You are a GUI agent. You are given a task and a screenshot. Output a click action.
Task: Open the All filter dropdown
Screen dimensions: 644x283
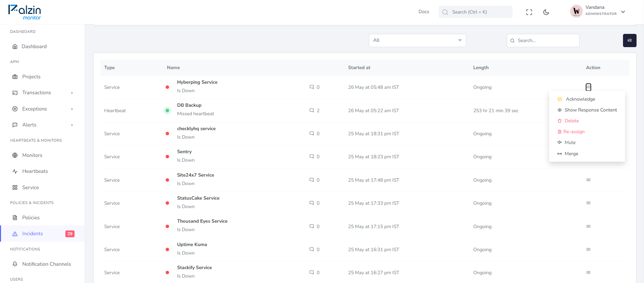click(417, 40)
